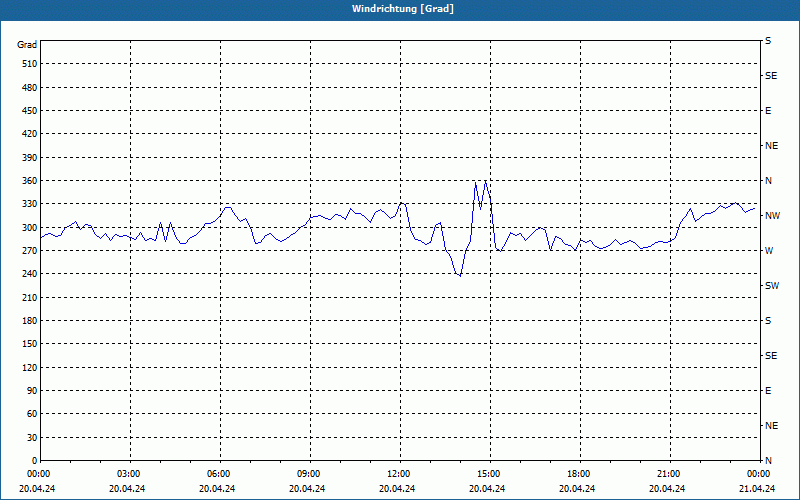Click the 00:00 time label above 21.04.24

tap(759, 474)
